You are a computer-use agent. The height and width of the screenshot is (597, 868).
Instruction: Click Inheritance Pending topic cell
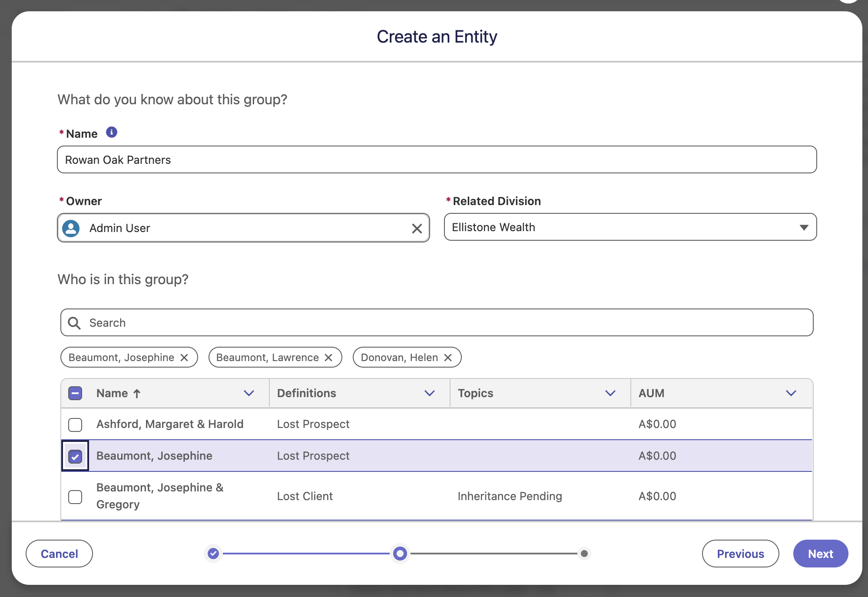510,496
